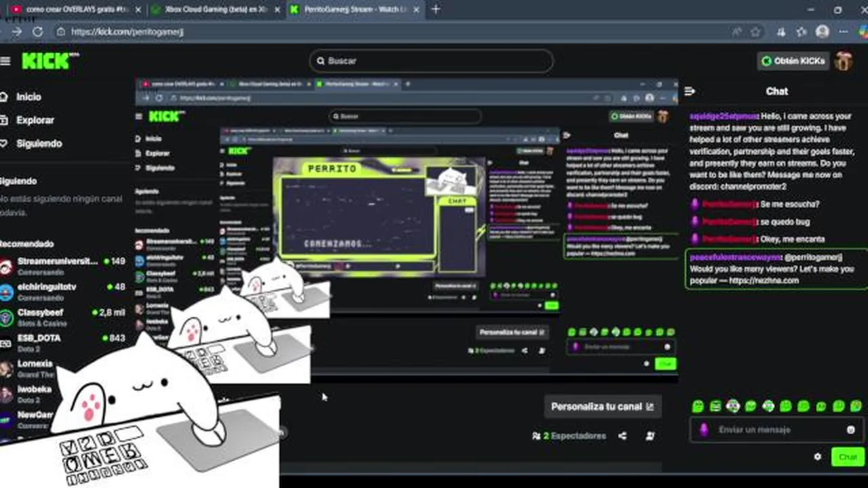Open a new browser tab

tap(435, 9)
